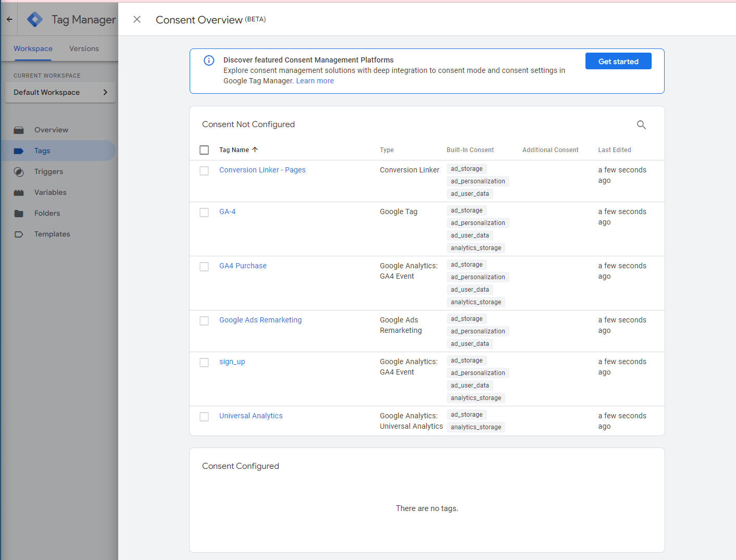Click the Consent Not Configured heading
736x560 pixels.
click(248, 124)
